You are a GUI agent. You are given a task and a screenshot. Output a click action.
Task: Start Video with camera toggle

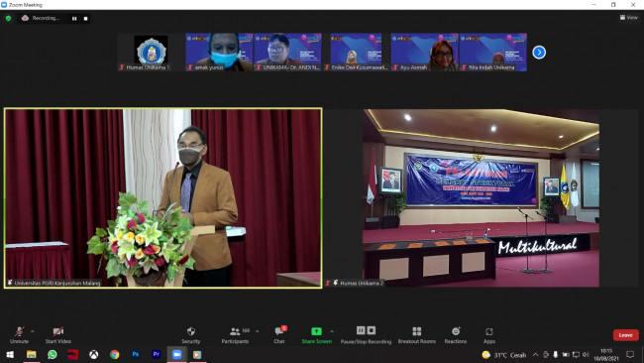[57, 335]
